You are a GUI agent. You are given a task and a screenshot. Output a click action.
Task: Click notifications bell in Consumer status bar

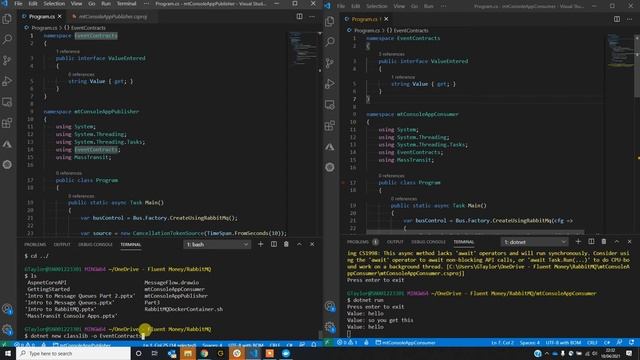click(631, 342)
